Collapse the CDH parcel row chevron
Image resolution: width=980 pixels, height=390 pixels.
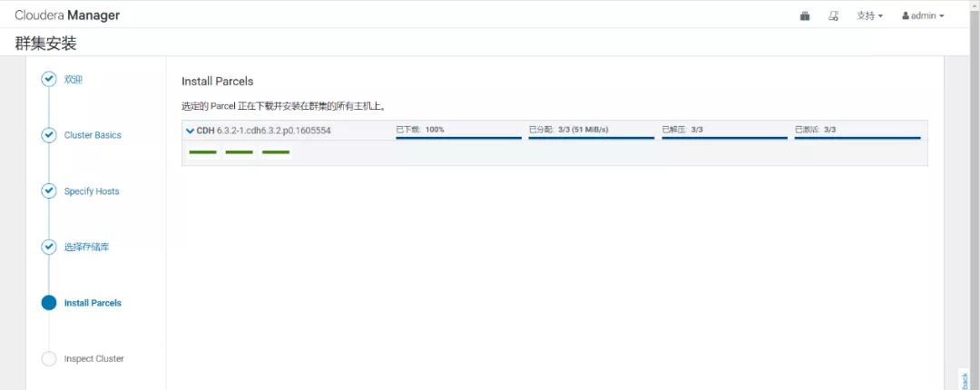(190, 131)
